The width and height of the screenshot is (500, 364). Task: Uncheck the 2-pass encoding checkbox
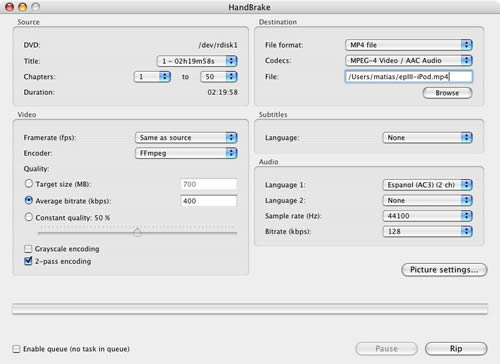pos(28,261)
